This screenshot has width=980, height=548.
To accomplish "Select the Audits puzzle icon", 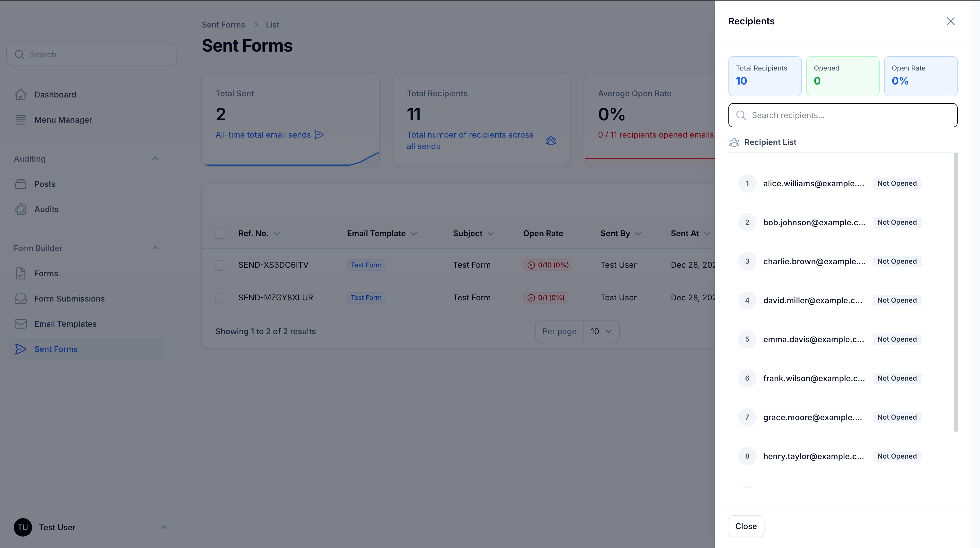I will click(x=21, y=209).
